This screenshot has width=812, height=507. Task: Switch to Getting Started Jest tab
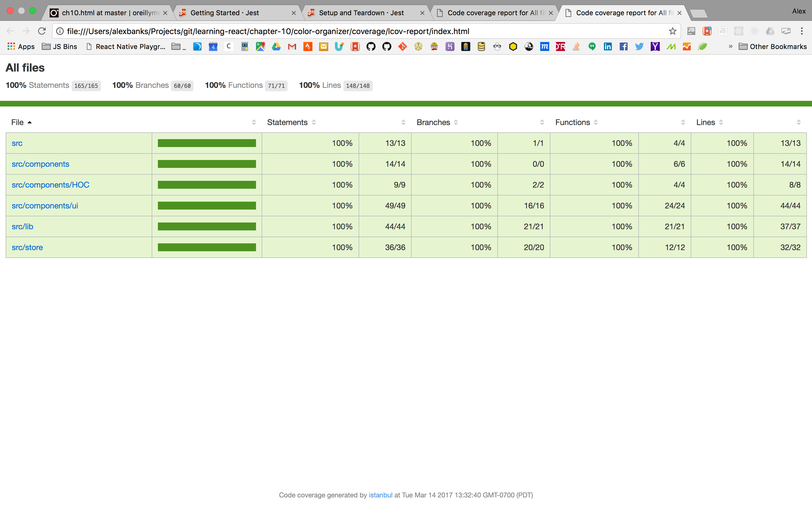(224, 13)
